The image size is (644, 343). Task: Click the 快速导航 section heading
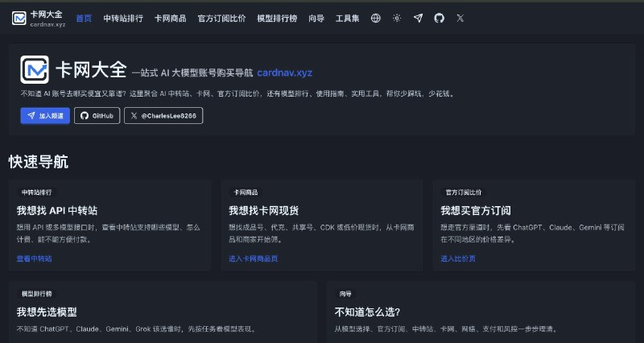click(x=38, y=162)
